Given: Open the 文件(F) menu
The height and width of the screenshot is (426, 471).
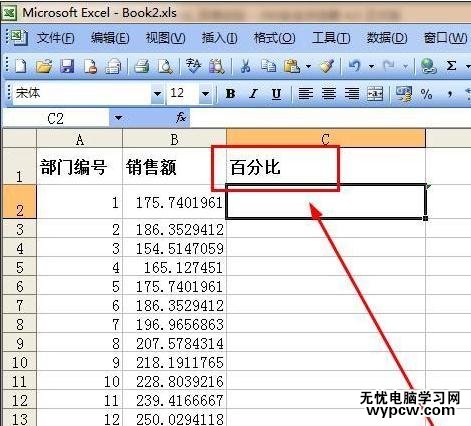Looking at the screenshot, I should 55,38.
